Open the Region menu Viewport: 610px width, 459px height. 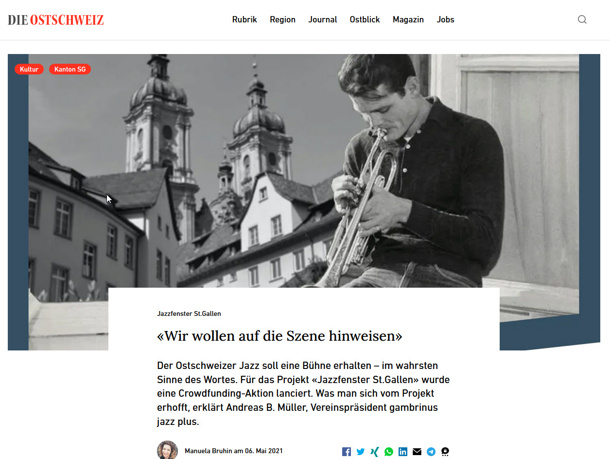(282, 19)
